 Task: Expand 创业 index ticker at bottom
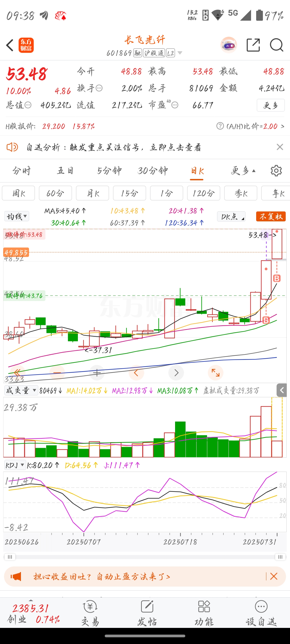[x=34, y=613]
